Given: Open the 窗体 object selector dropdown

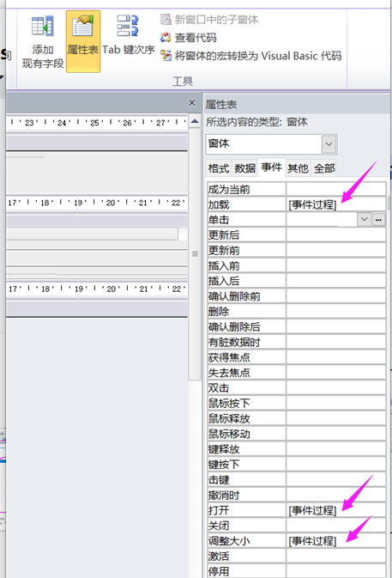Looking at the screenshot, I should [x=329, y=143].
